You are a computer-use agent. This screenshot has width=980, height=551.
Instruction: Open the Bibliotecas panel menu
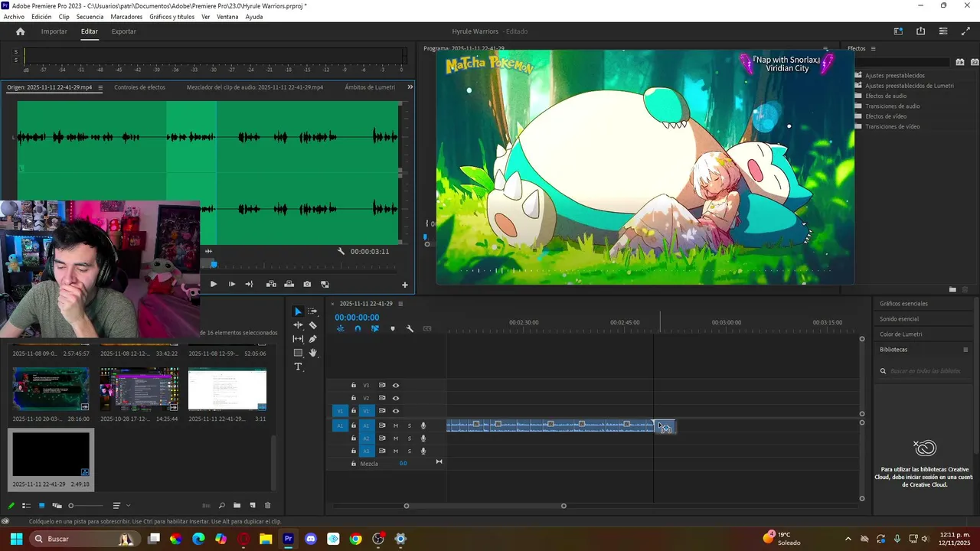coord(965,350)
